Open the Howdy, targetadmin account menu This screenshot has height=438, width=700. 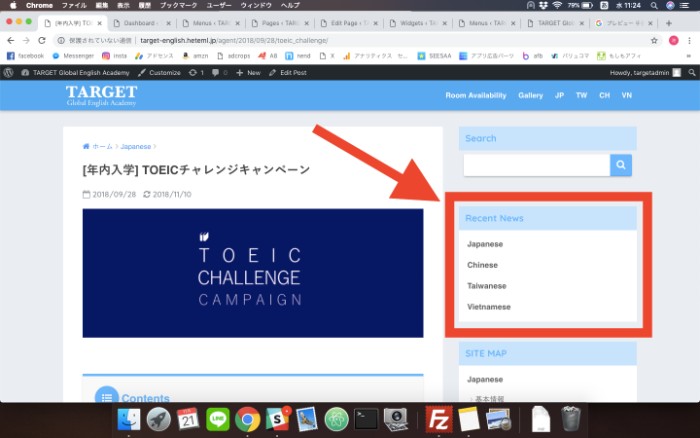click(x=645, y=73)
